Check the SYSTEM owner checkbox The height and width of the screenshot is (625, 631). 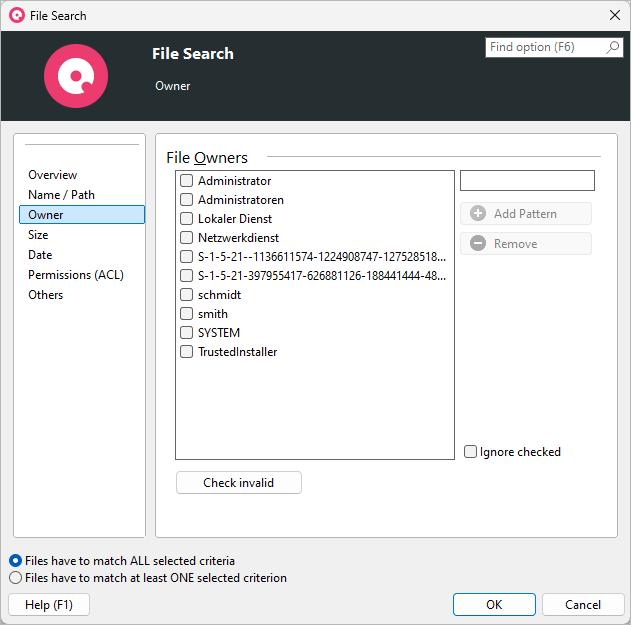187,333
